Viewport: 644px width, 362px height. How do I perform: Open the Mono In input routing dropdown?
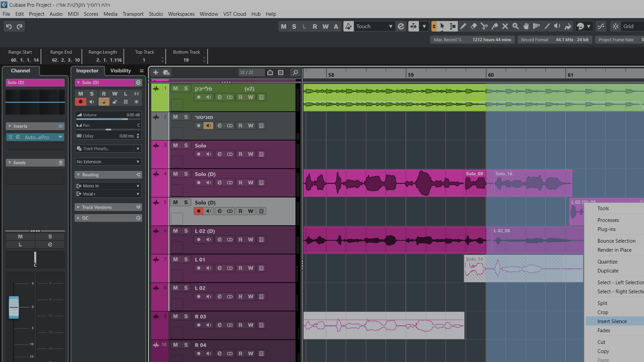tap(108, 186)
